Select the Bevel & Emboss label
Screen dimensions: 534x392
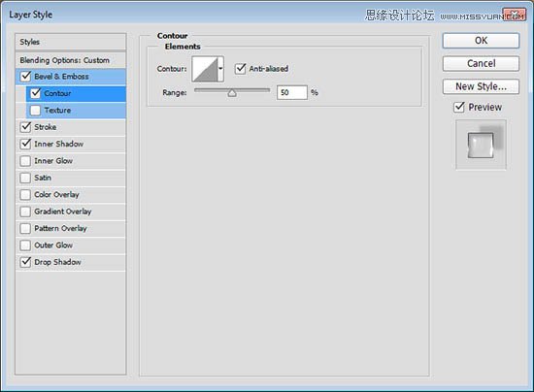coord(61,77)
